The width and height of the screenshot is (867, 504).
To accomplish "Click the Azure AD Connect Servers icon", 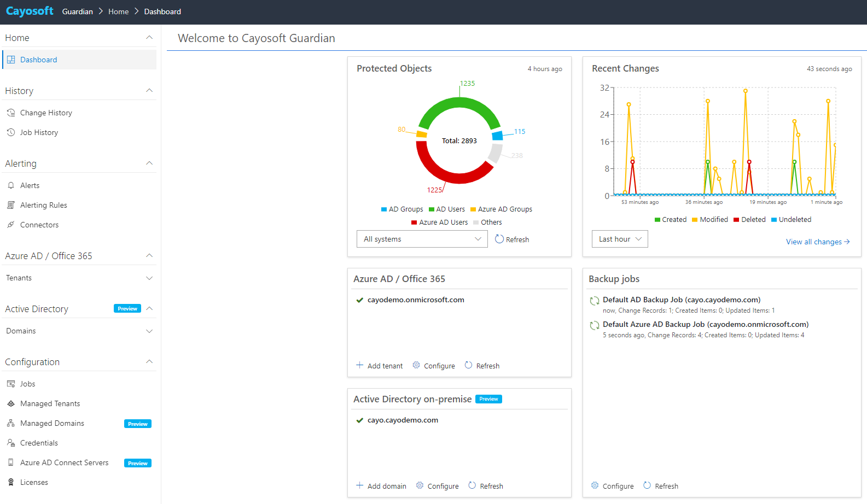I will pyautogui.click(x=11, y=462).
